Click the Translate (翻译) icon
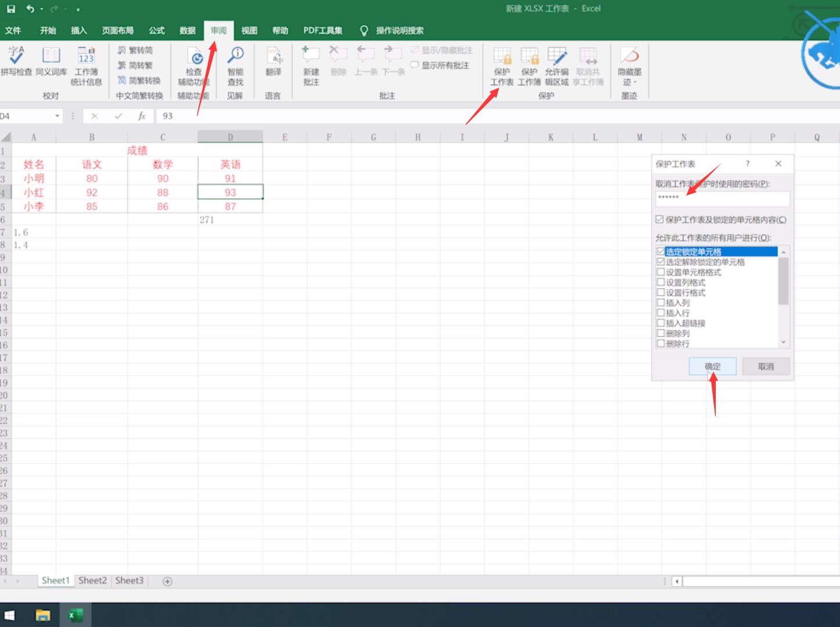The height and width of the screenshot is (627, 840). click(x=273, y=61)
